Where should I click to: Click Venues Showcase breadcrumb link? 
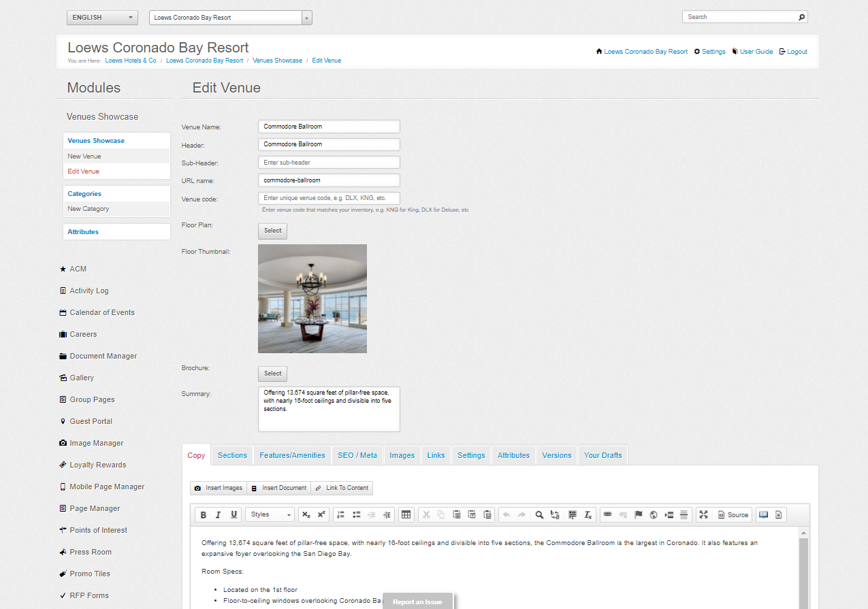pyautogui.click(x=277, y=61)
